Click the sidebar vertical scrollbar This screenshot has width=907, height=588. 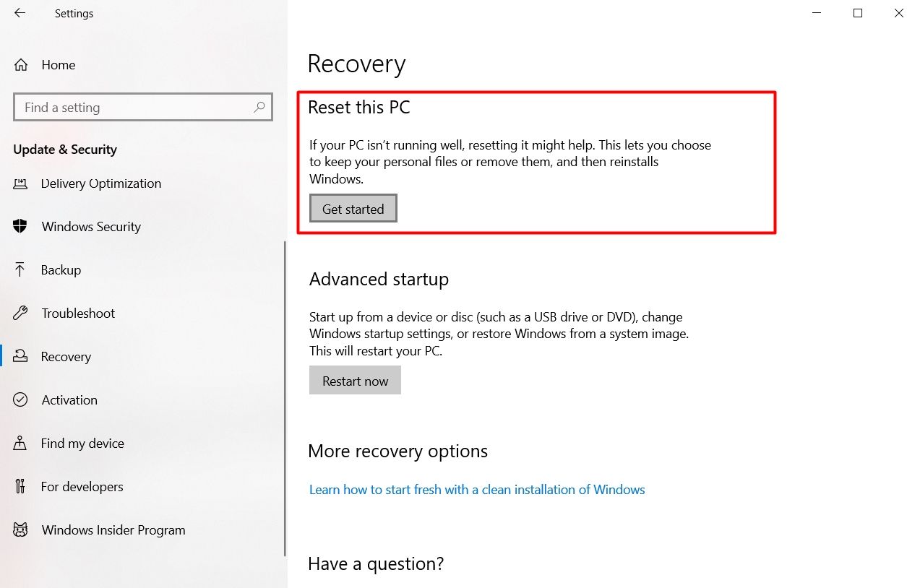(285, 397)
